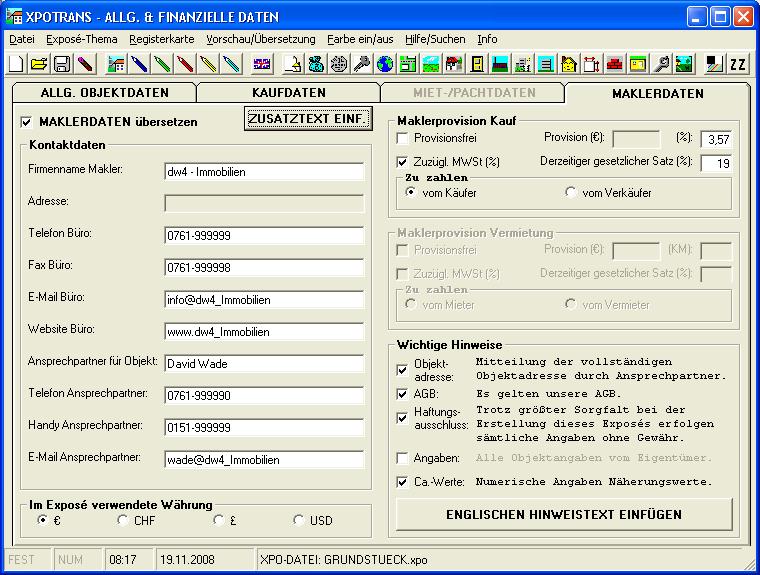Click the gesetzlicher Satz field showing 19
Image resolution: width=760 pixels, height=575 pixels.
716,163
